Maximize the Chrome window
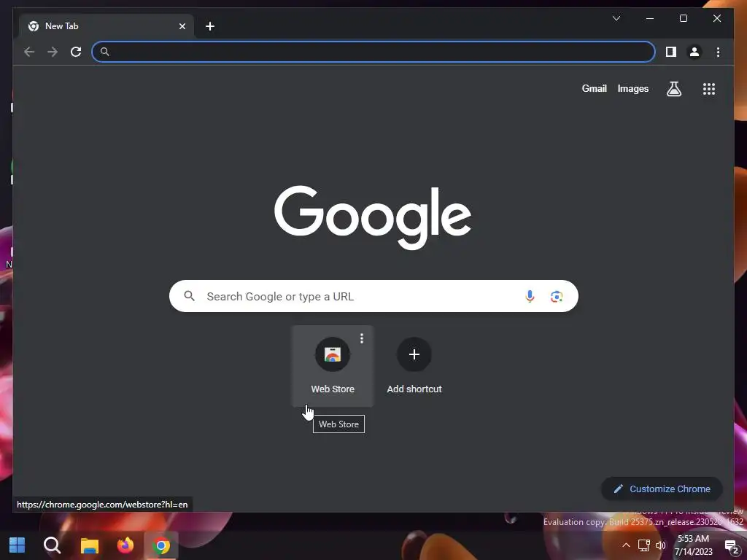 (x=683, y=18)
